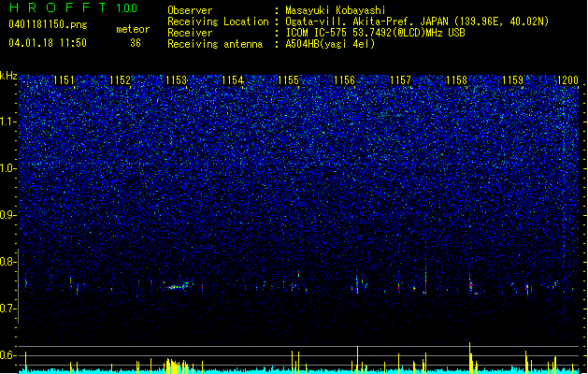
Task: Click the meteor count label
Action: [133, 29]
